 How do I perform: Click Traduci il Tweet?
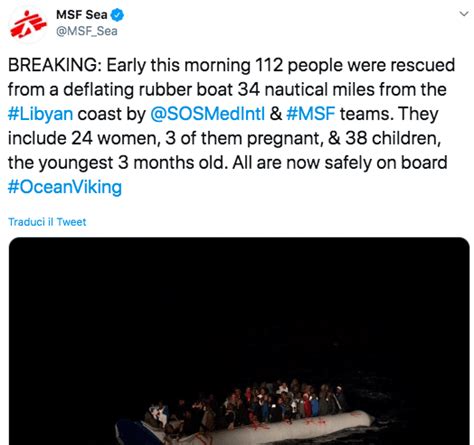click(47, 222)
